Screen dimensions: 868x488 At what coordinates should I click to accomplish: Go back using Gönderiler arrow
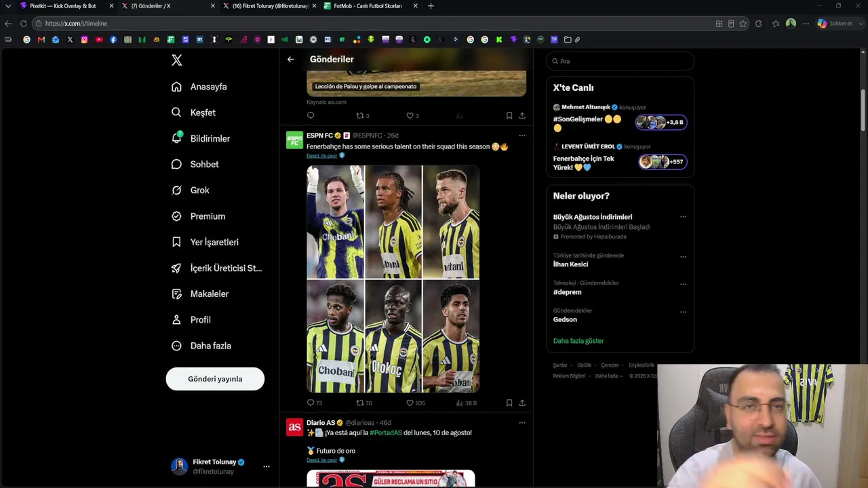click(x=290, y=60)
